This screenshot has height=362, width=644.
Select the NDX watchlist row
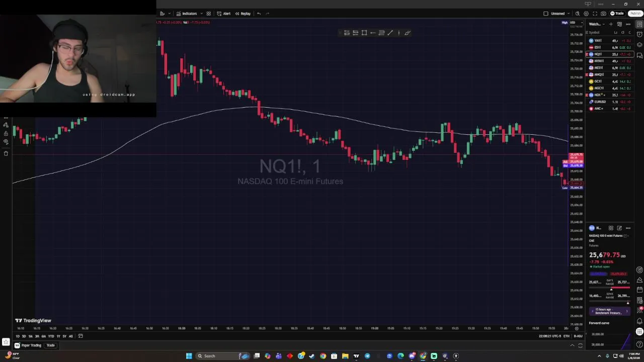click(x=610, y=95)
